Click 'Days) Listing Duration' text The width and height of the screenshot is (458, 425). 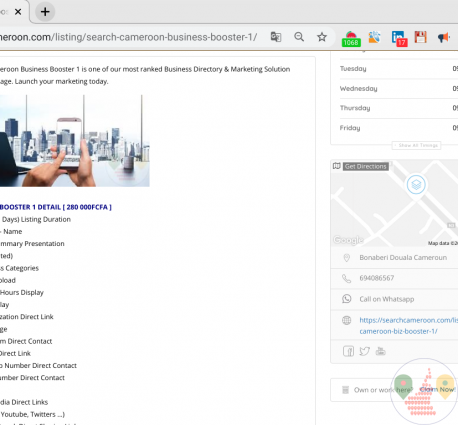[x=36, y=219]
